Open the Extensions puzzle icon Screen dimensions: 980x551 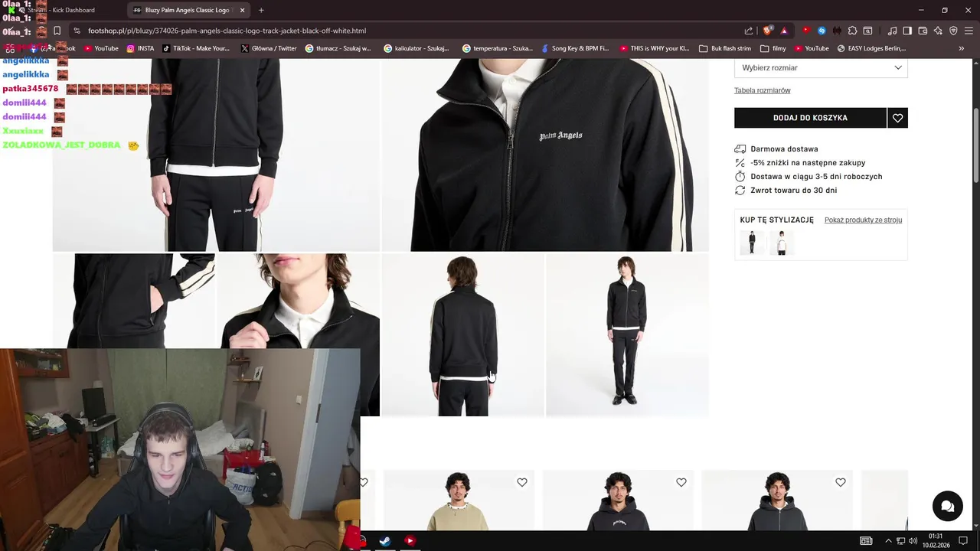(x=852, y=31)
